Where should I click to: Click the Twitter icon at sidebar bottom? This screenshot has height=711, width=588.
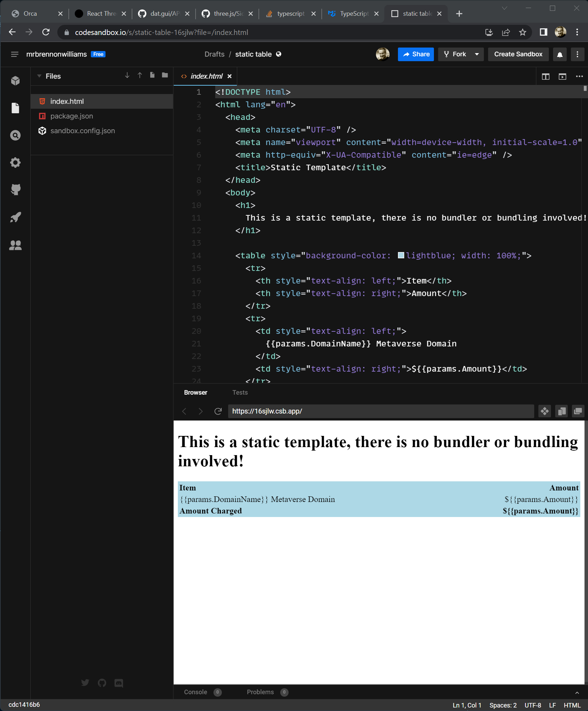click(x=85, y=683)
